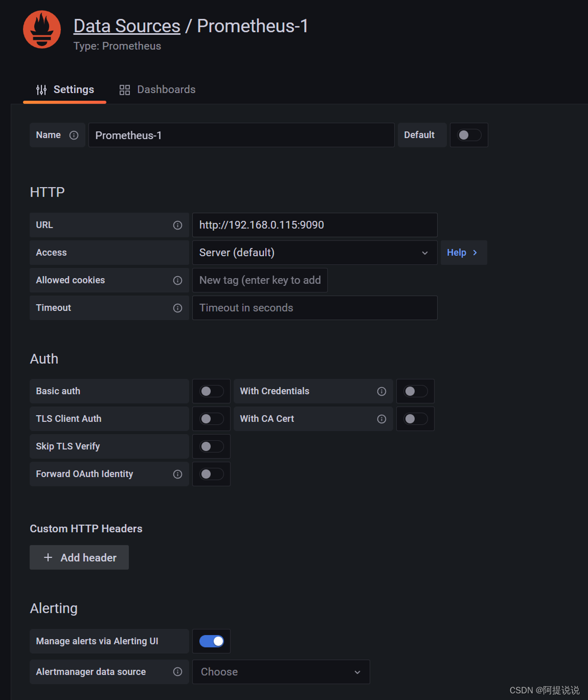
Task: Enable the With Credentials switch
Action: [x=415, y=391]
